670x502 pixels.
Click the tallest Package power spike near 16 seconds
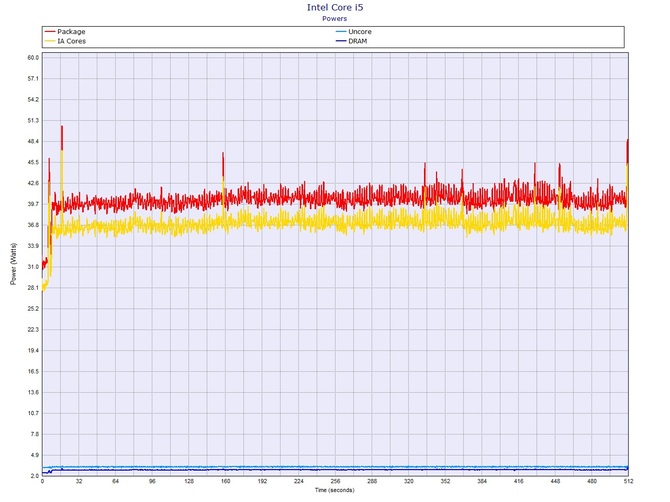[62, 137]
